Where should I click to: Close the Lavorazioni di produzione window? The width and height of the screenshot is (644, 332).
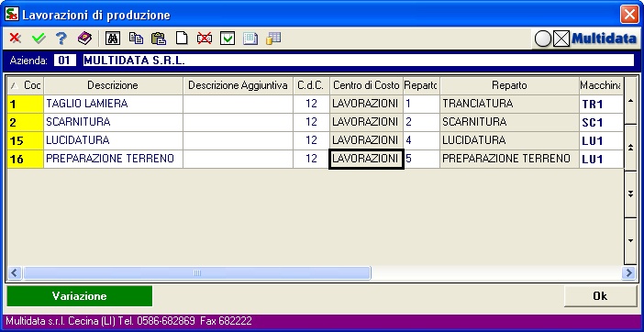(x=629, y=15)
